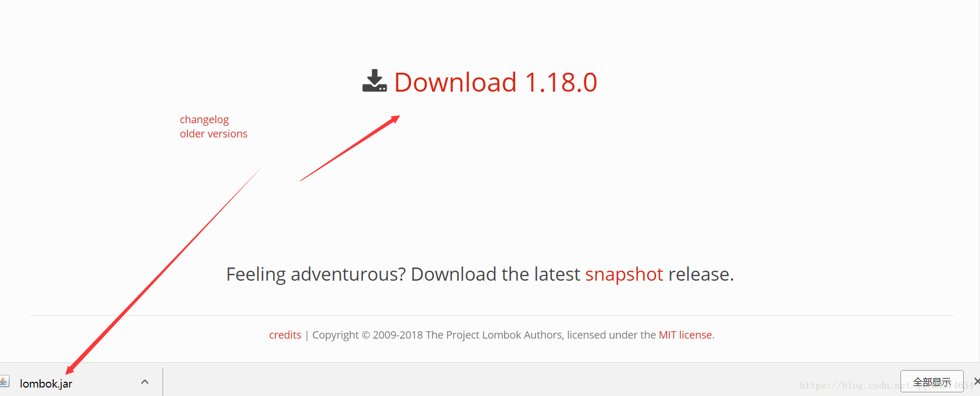
Task: View the MIT license link
Action: click(685, 335)
